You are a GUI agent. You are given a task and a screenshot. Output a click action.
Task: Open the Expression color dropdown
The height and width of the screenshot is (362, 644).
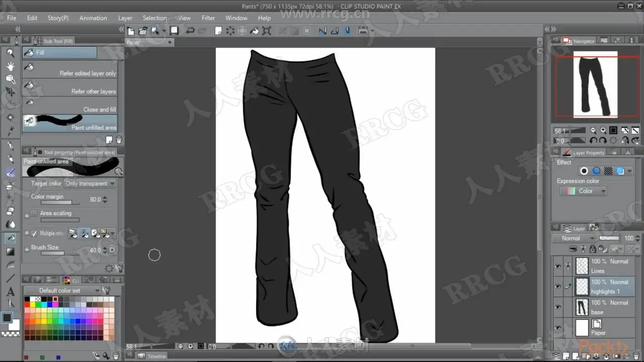pyautogui.click(x=583, y=191)
